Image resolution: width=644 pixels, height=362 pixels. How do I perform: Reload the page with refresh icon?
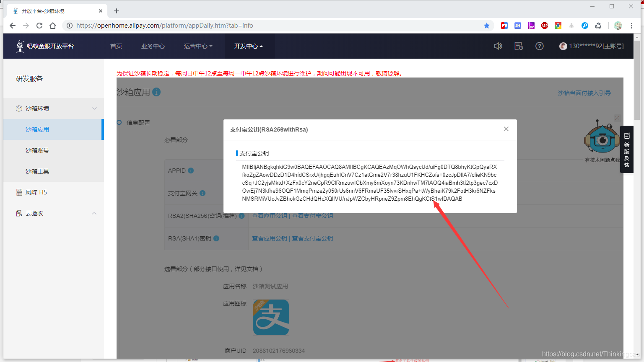pos(39,26)
